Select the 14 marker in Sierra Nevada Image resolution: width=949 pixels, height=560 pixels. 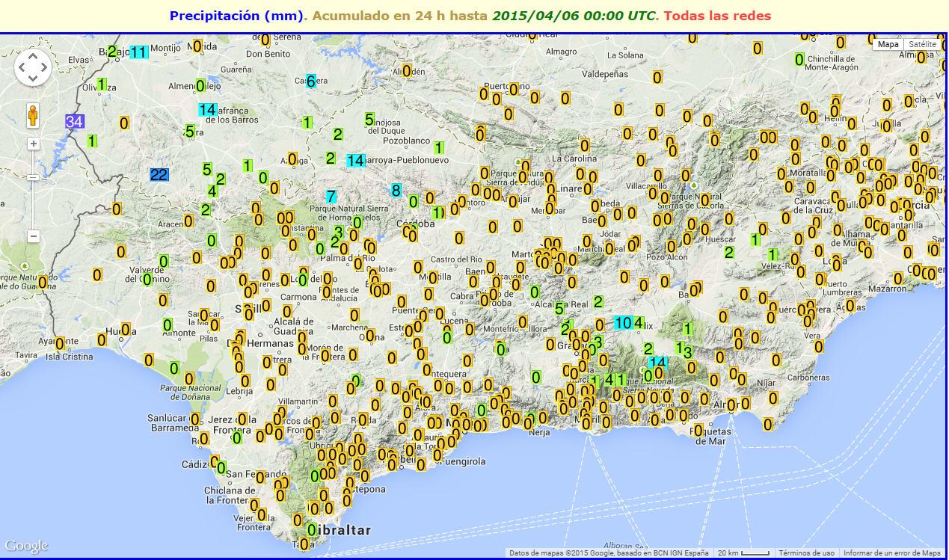(x=657, y=363)
